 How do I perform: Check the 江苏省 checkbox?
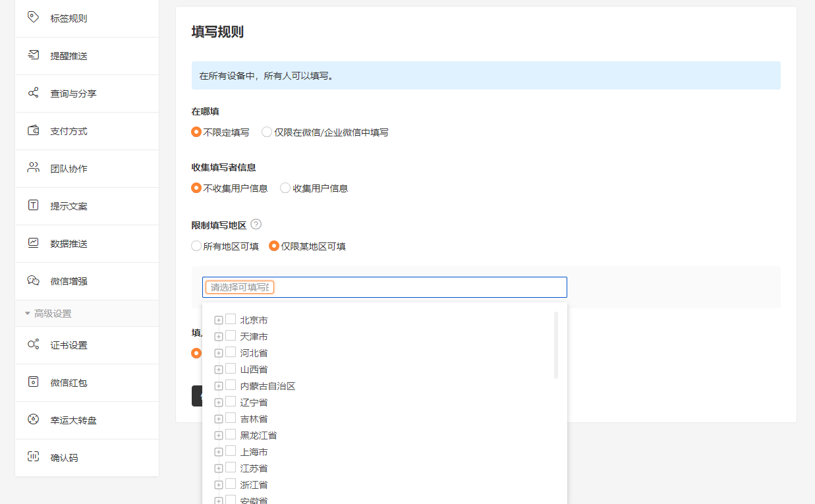coord(231,467)
